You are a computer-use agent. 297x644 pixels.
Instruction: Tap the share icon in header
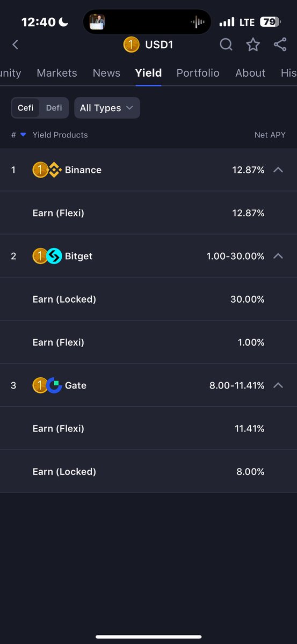280,45
